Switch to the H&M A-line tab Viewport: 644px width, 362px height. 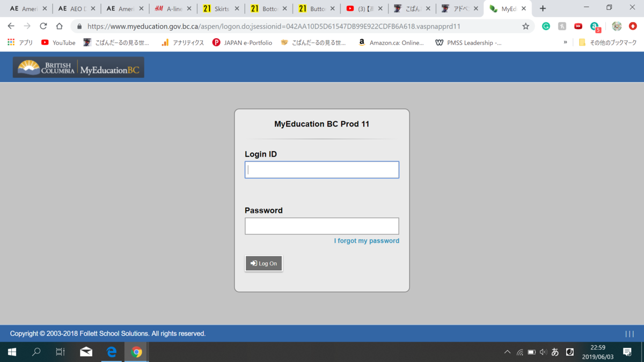pyautogui.click(x=173, y=9)
